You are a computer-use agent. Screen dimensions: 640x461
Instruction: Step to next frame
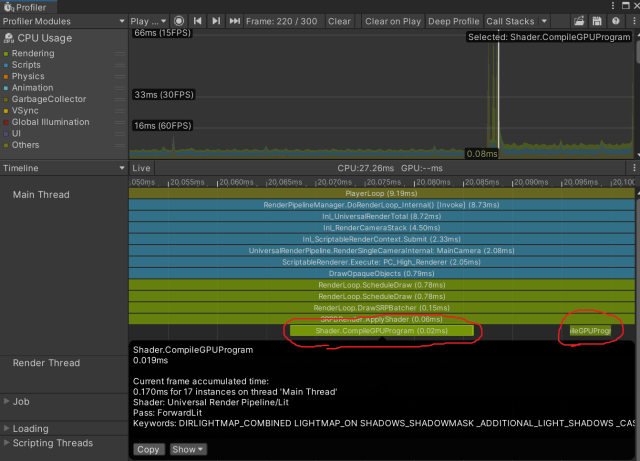click(x=216, y=21)
